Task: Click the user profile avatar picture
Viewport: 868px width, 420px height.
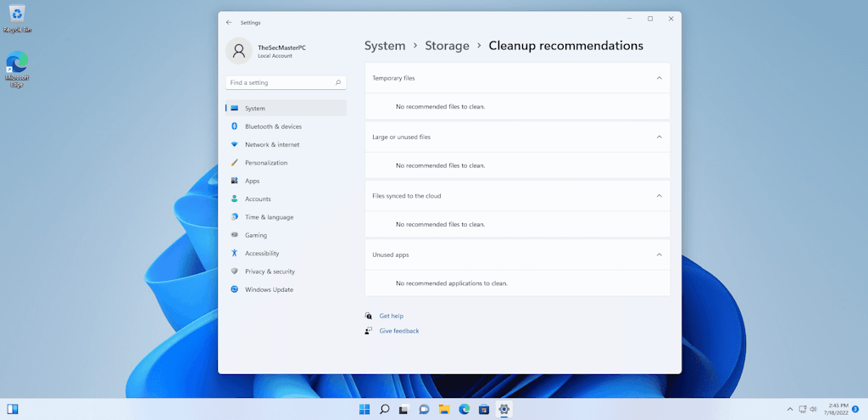Action: (x=239, y=51)
